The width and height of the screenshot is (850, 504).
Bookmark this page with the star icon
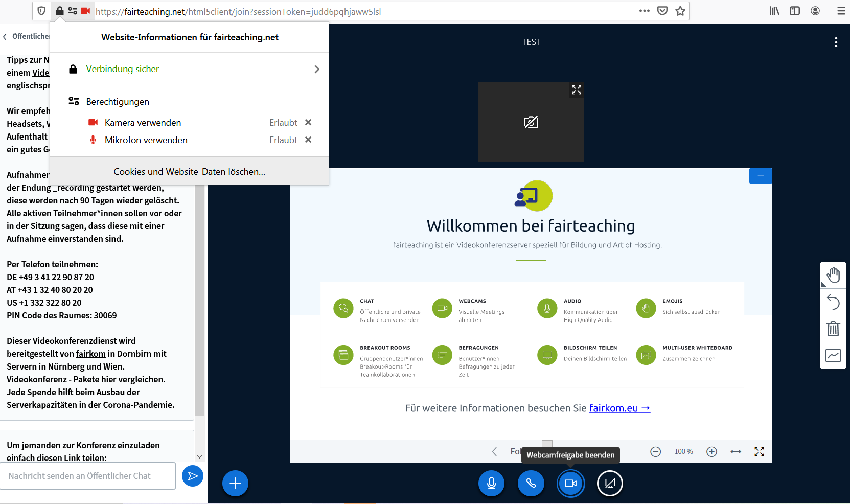[680, 11]
